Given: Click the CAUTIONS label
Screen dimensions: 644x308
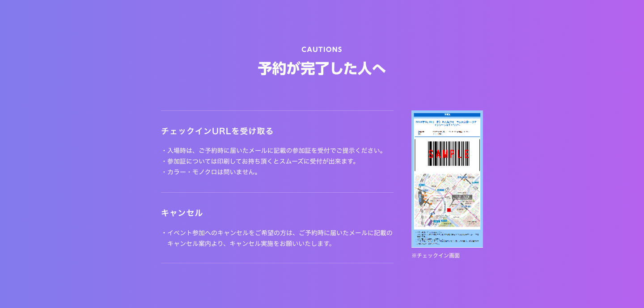Looking at the screenshot, I should (x=322, y=50).
